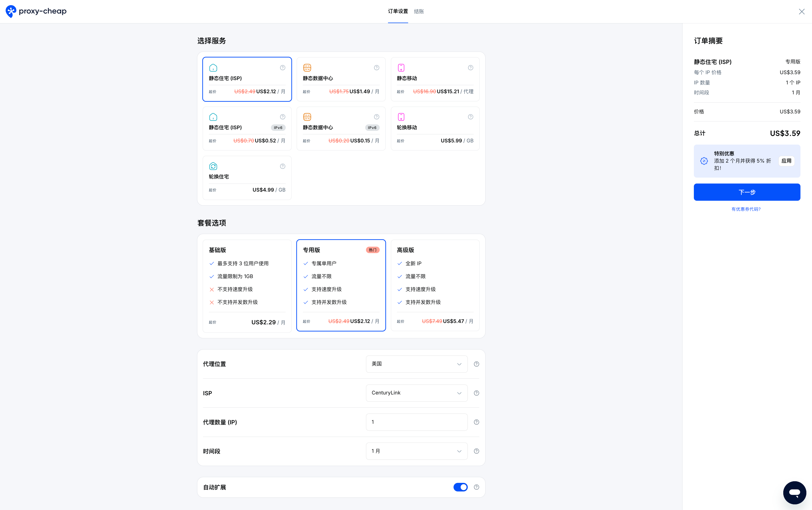Expand the ISP CenturyLink dropdown
Viewport: 812px width, 510px height.
[x=416, y=393]
